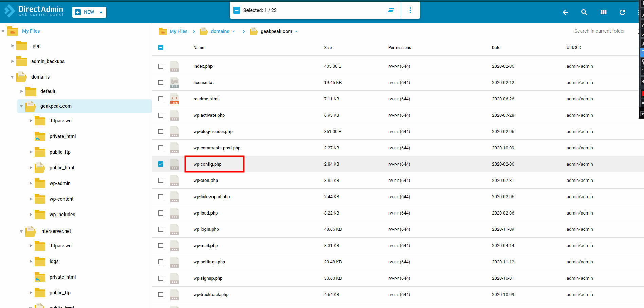644x308 pixels.
Task: Check the wp-login.php checkbox
Action: point(161,229)
